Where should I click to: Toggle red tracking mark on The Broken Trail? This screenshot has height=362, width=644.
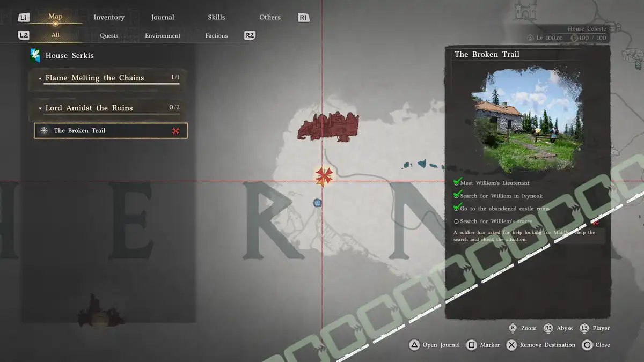[175, 131]
